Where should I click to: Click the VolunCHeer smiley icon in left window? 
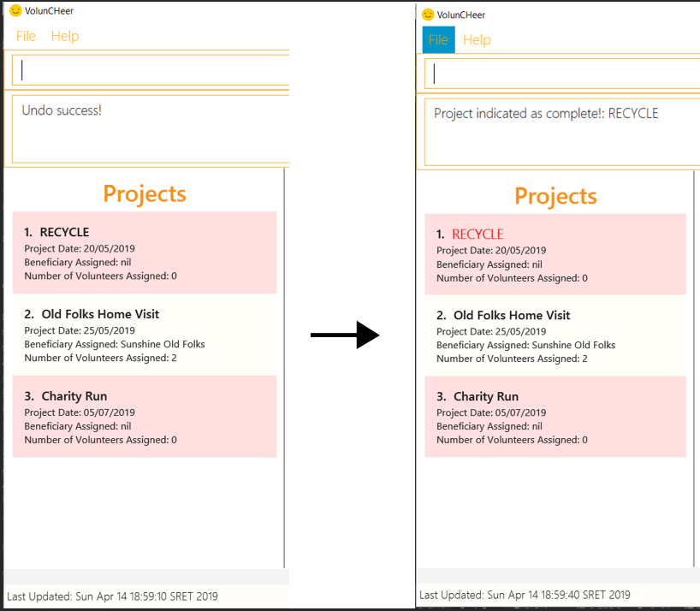15,11
